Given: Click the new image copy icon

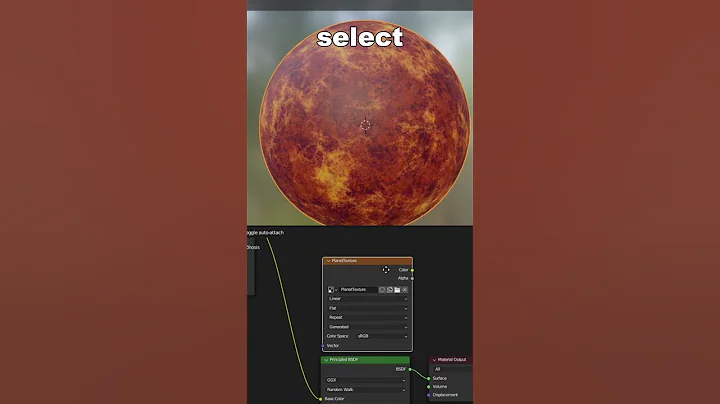Looking at the screenshot, I should (x=390, y=290).
